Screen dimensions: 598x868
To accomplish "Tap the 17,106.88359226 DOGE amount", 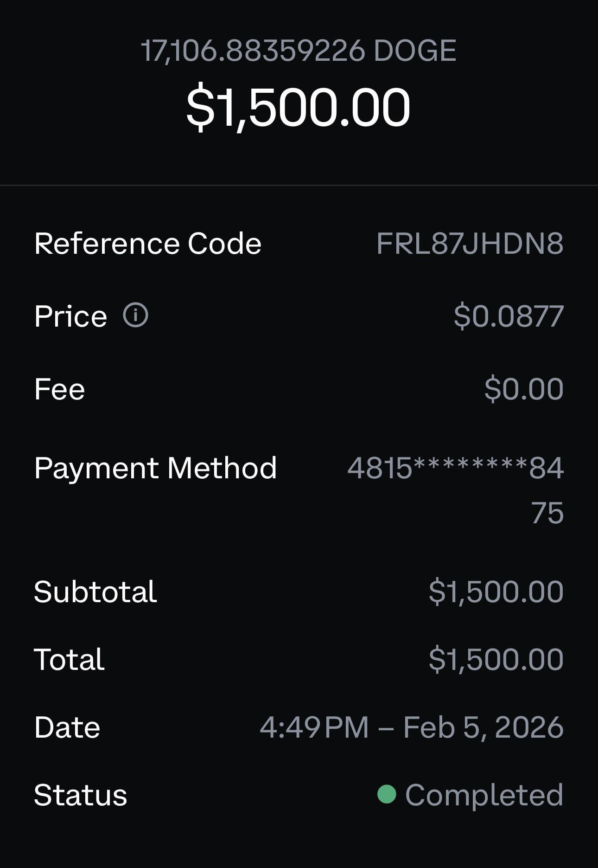I will pos(299,51).
